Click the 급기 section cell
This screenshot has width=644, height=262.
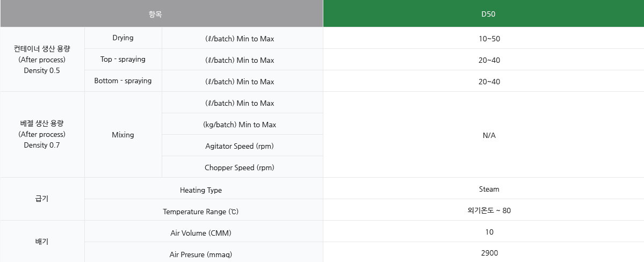42,199
